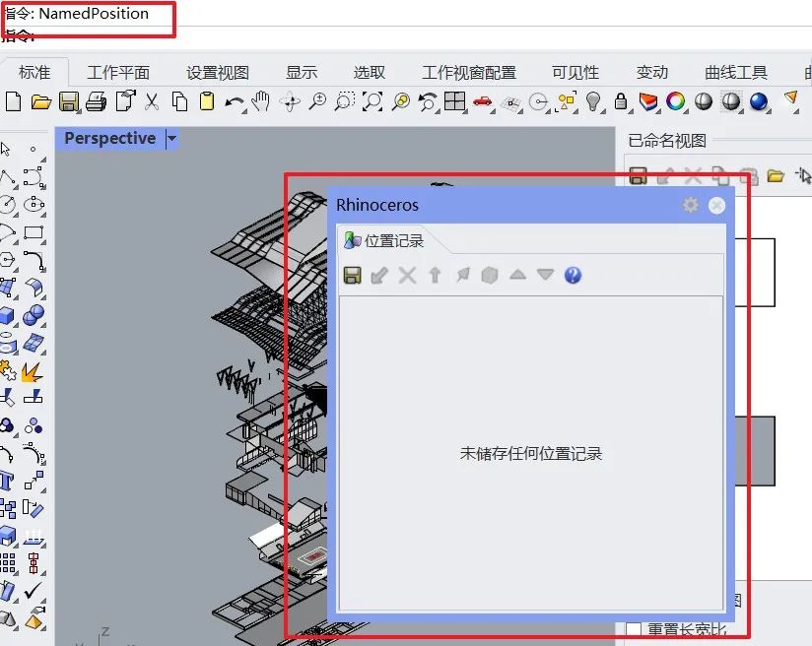Save named view in 已命名视图 panel
Image resolution: width=812 pixels, height=646 pixels.
tap(638, 175)
